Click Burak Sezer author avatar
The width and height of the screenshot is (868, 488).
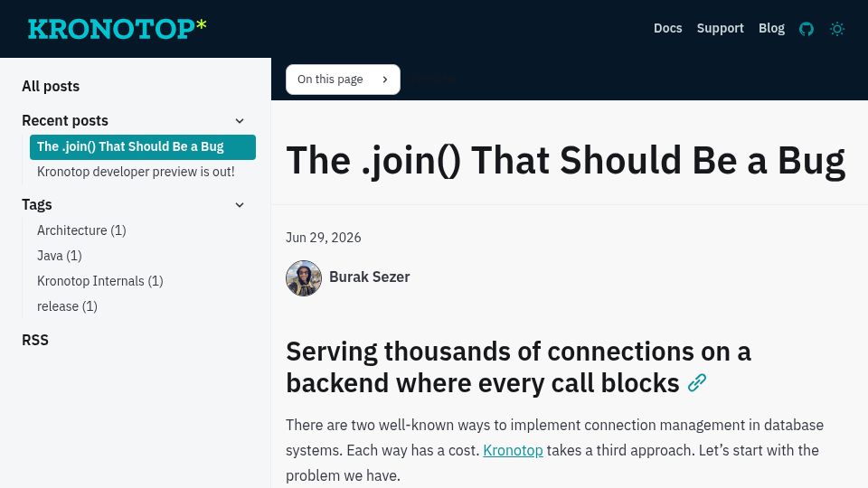(x=304, y=278)
